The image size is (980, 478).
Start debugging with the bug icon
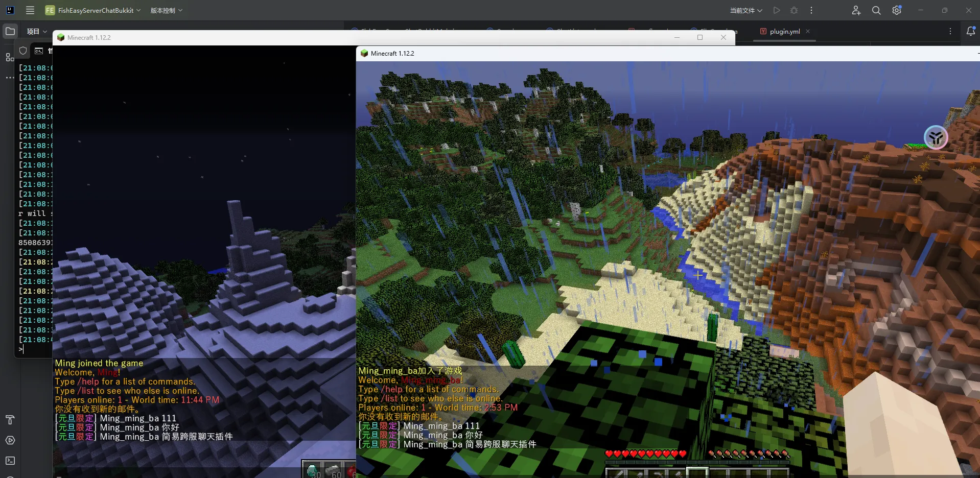pos(794,10)
